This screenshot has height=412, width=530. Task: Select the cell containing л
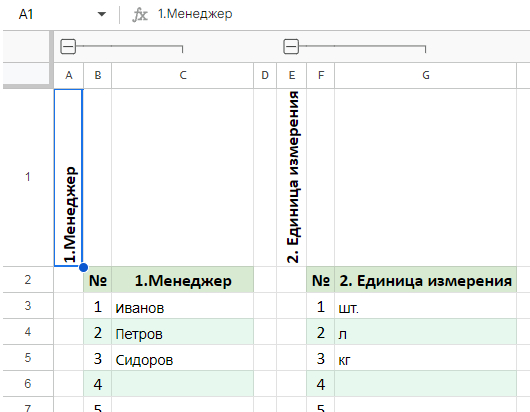pyautogui.click(x=426, y=332)
